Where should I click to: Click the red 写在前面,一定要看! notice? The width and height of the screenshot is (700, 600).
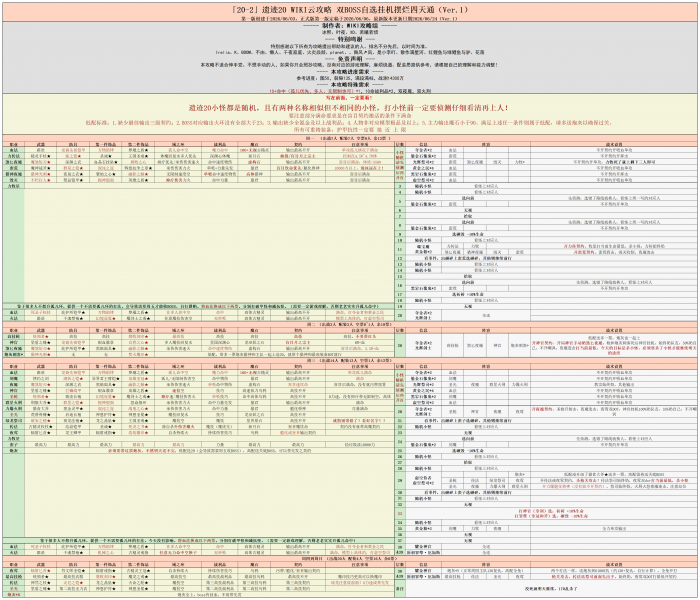pyautogui.click(x=350, y=97)
